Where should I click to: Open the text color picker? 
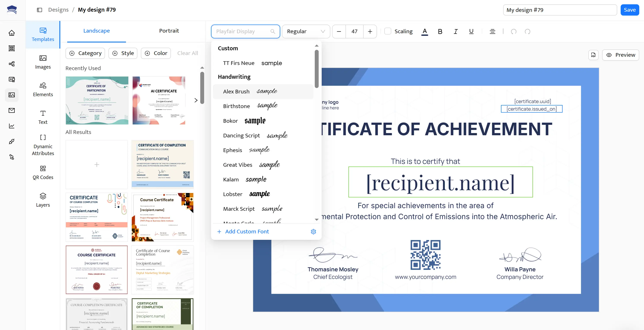[425, 31]
